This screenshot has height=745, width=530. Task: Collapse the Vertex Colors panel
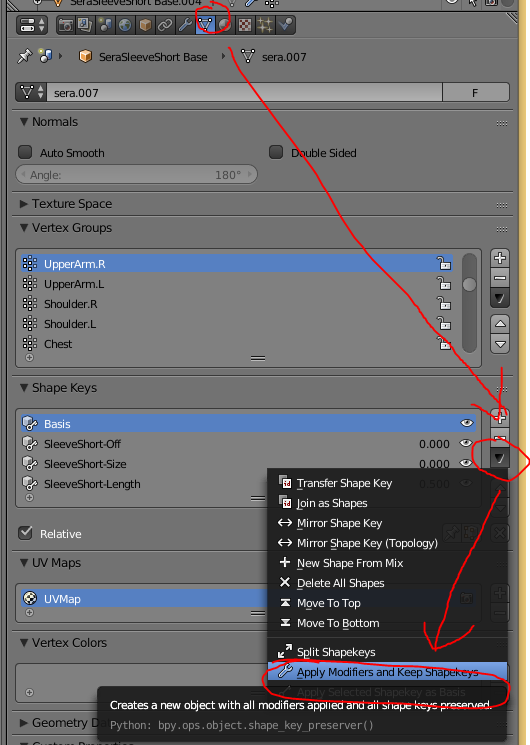pyautogui.click(x=24, y=642)
